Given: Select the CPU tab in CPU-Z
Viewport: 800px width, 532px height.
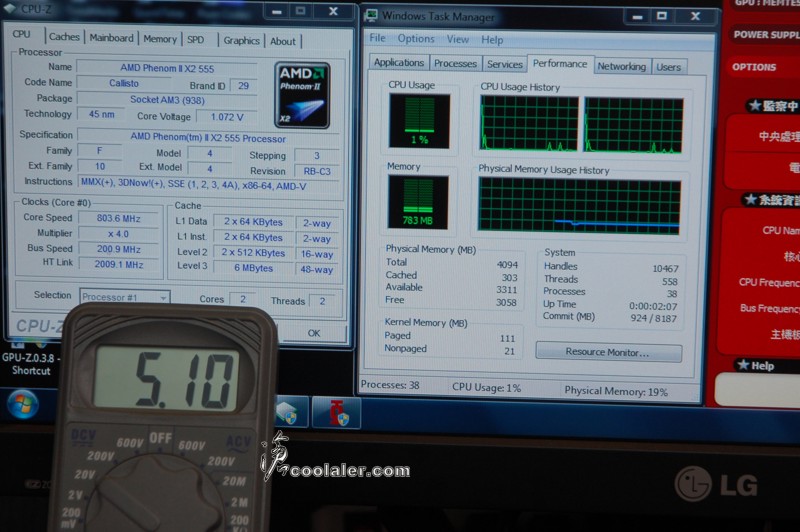Looking at the screenshot, I should (21, 34).
